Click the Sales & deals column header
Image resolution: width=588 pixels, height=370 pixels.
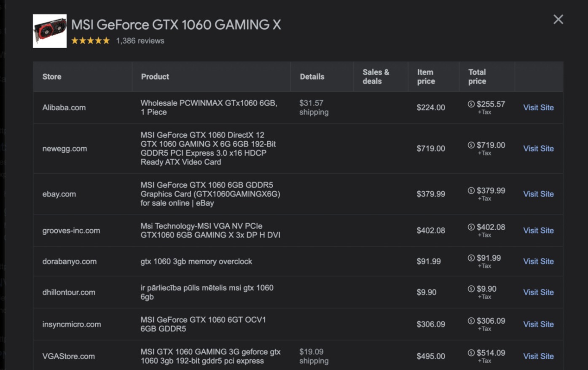[376, 77]
